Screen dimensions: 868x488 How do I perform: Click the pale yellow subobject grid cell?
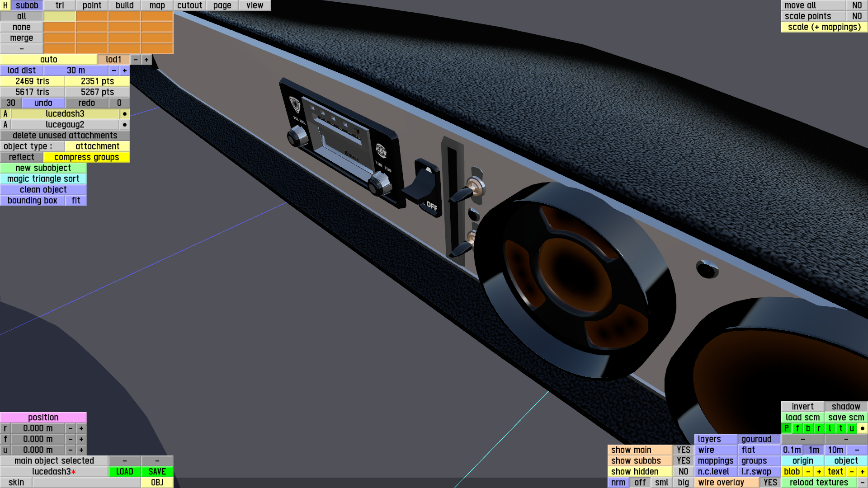point(59,16)
